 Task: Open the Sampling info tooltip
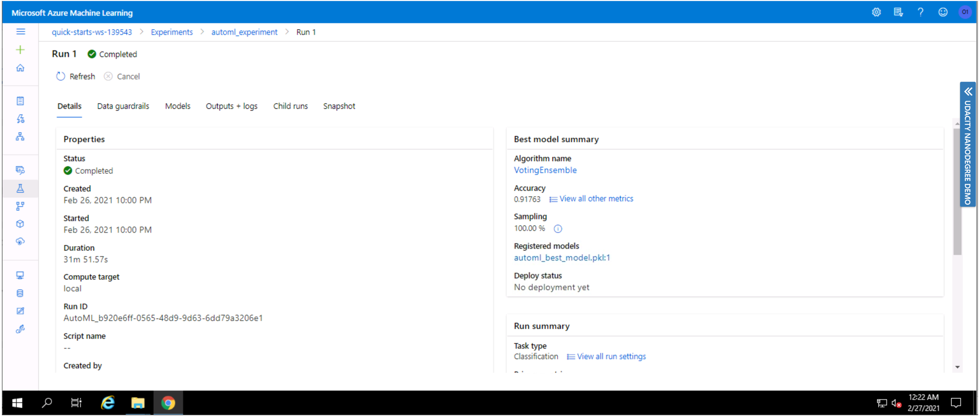point(558,228)
